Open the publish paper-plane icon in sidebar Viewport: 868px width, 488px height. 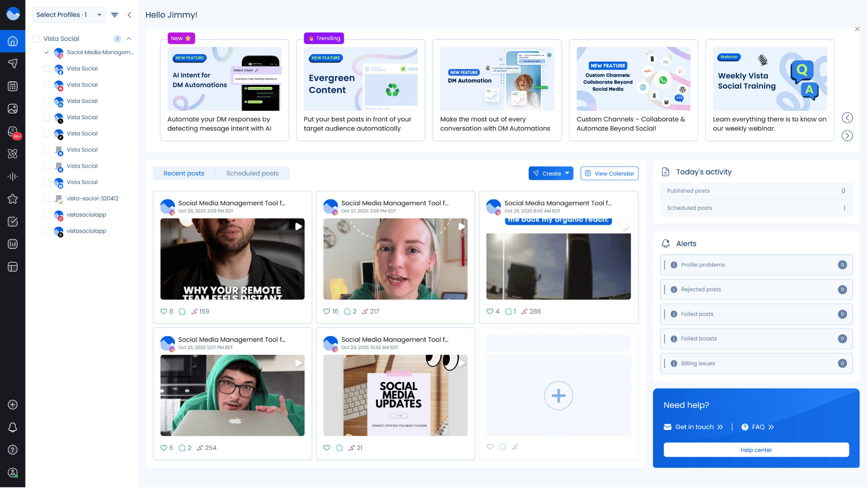point(13,64)
